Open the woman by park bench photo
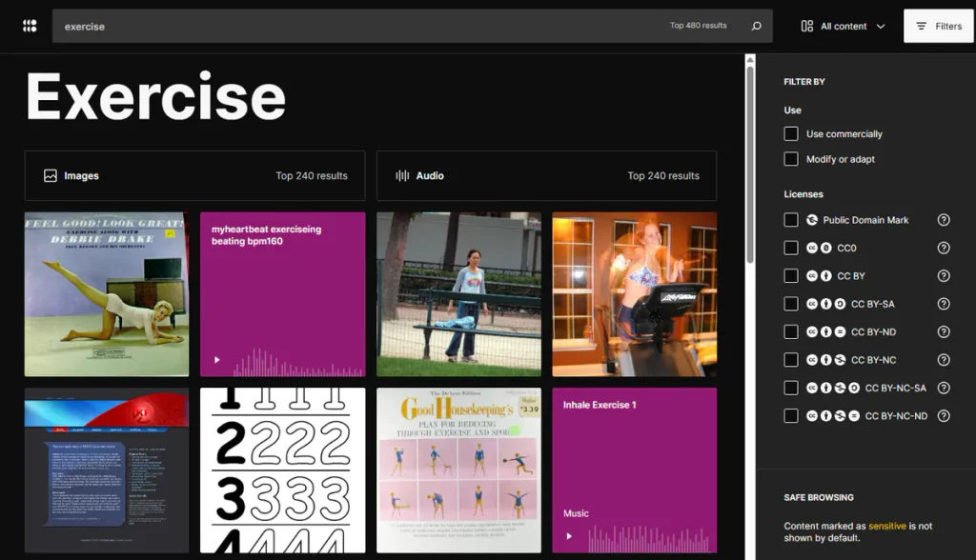976x560 pixels. tap(458, 294)
